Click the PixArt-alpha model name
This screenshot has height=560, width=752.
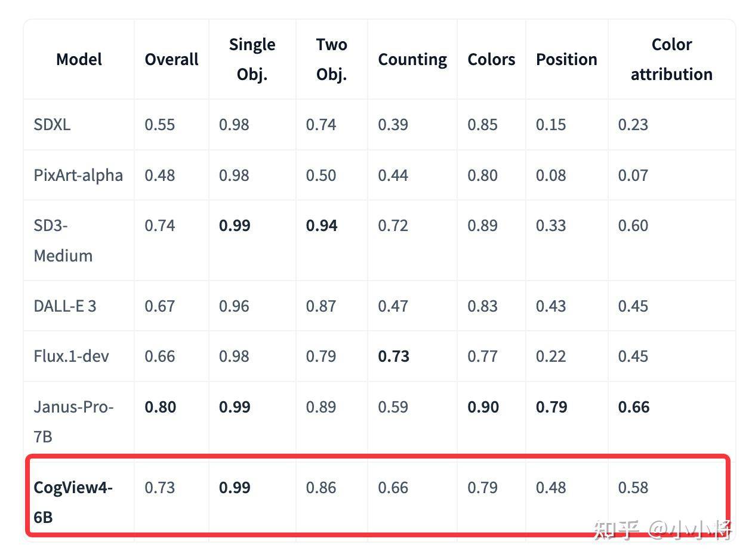pyautogui.click(x=78, y=175)
